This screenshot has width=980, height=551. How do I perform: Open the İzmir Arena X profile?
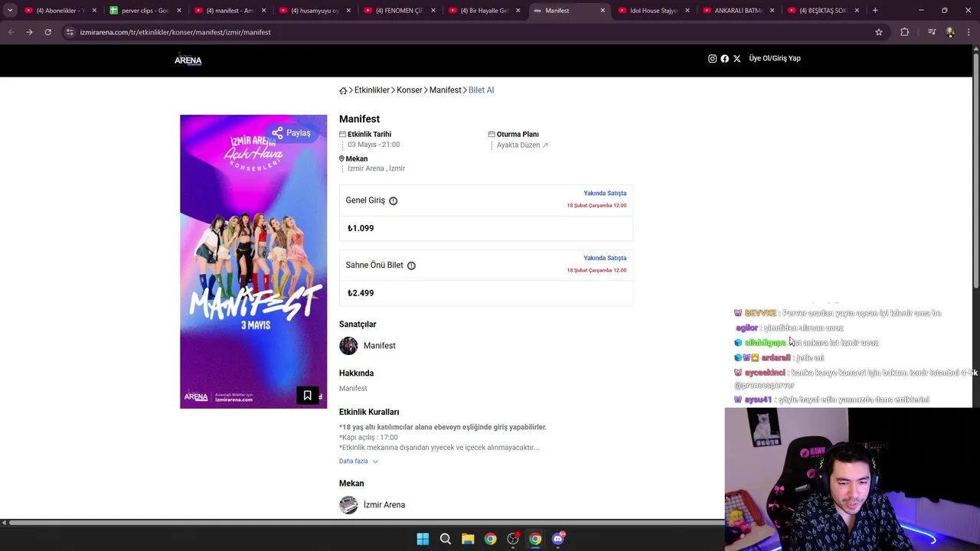pyautogui.click(x=737, y=59)
